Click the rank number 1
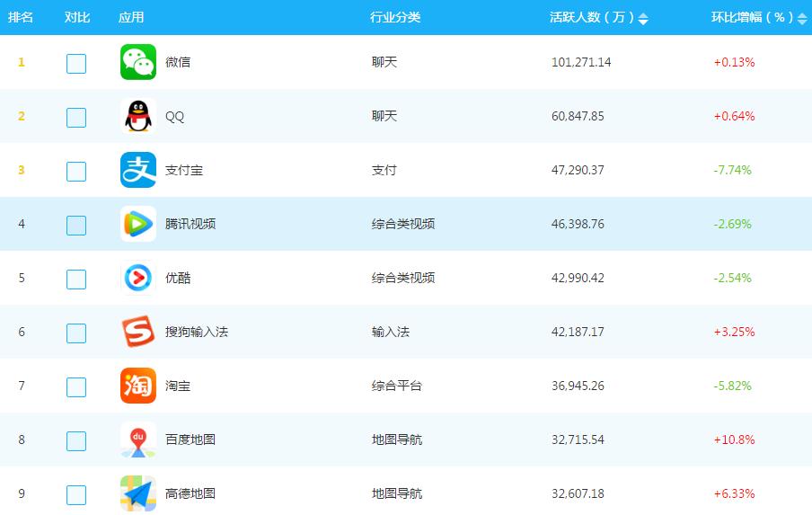The image size is (812, 515). coord(22,62)
